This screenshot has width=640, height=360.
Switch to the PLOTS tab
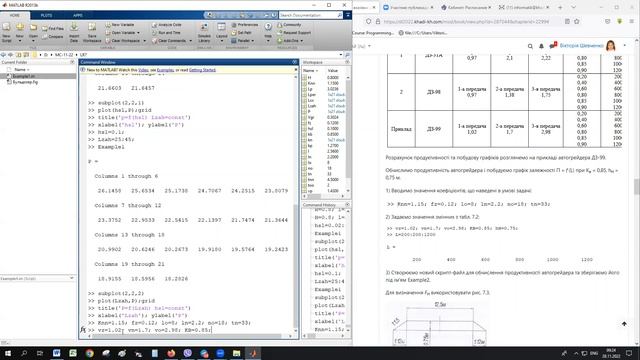click(46, 16)
